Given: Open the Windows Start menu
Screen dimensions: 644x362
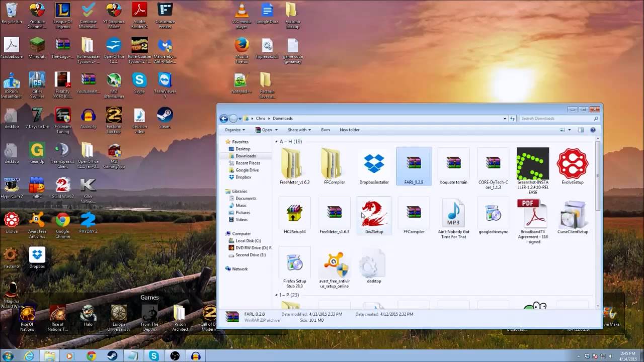Looking at the screenshot, I should (8, 356).
